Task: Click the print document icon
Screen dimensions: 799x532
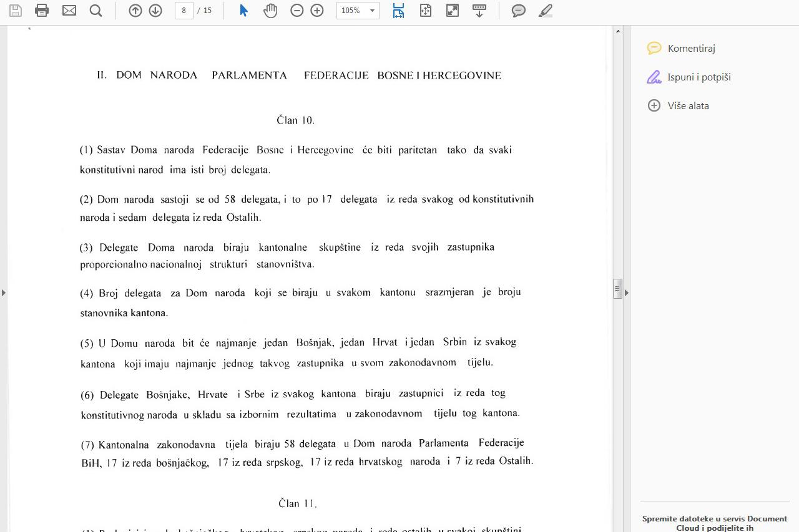Action: tap(42, 11)
